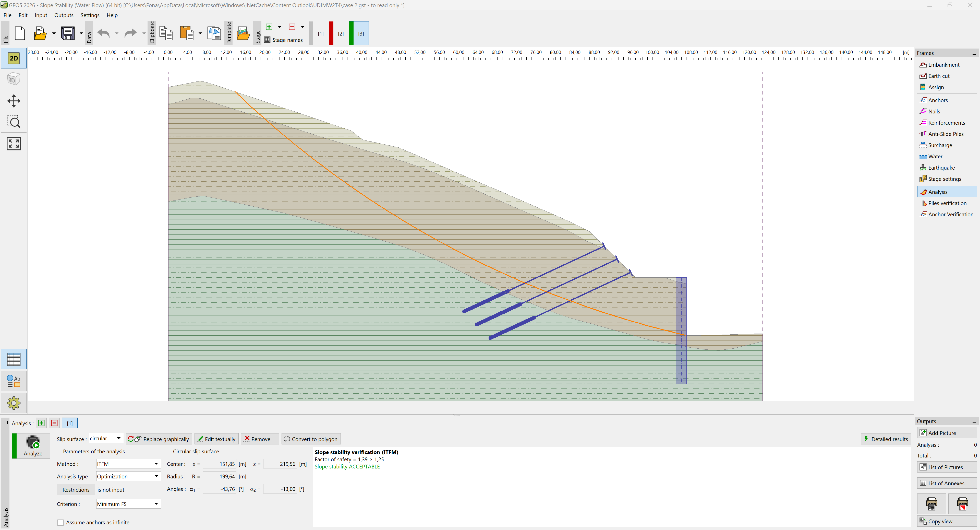Expand the Analysis type Optimization dropdown
980x530 pixels.
coord(128,476)
